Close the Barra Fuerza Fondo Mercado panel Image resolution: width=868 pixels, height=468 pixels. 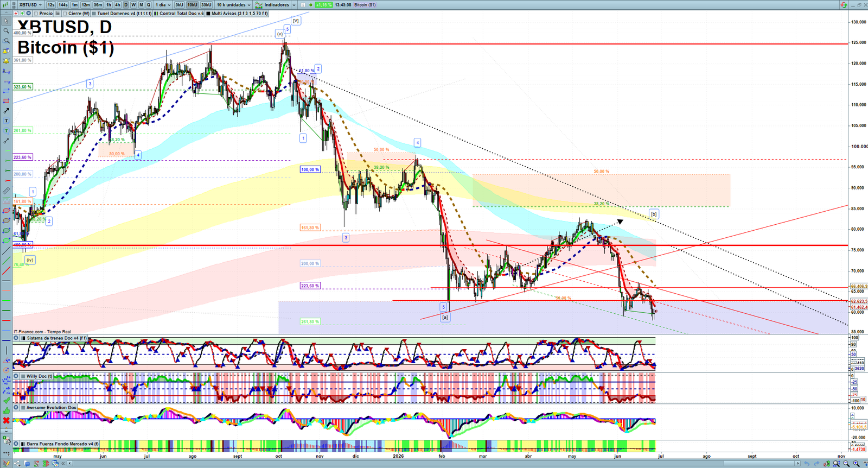[x=16, y=444]
